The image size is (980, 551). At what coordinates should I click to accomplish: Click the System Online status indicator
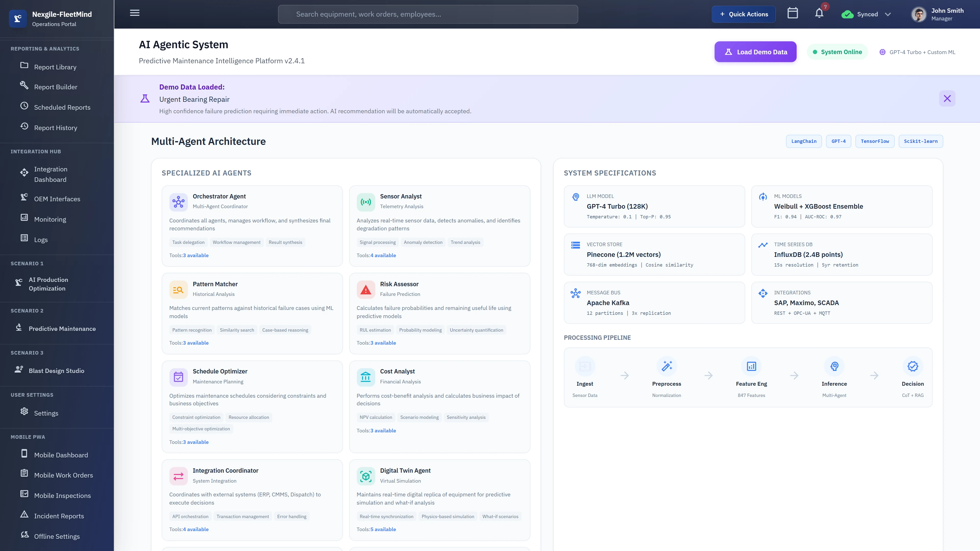(x=837, y=52)
